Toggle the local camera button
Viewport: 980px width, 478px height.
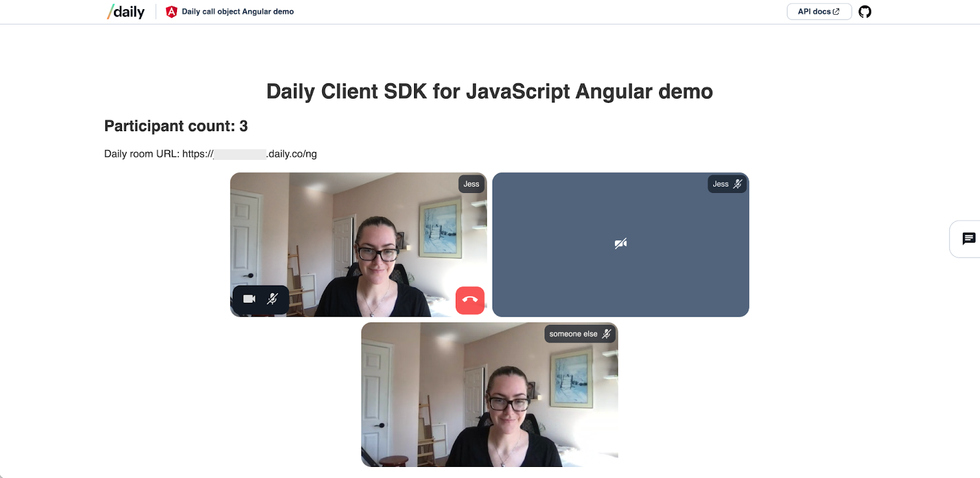click(249, 299)
